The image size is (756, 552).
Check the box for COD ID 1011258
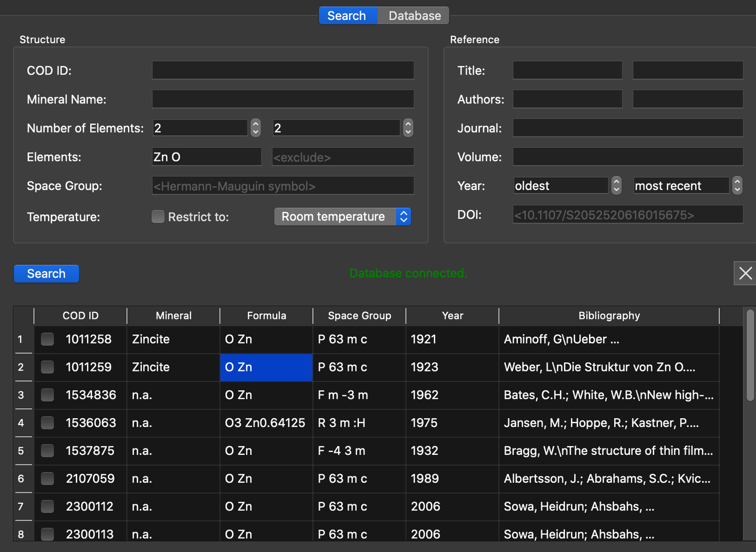click(48, 339)
